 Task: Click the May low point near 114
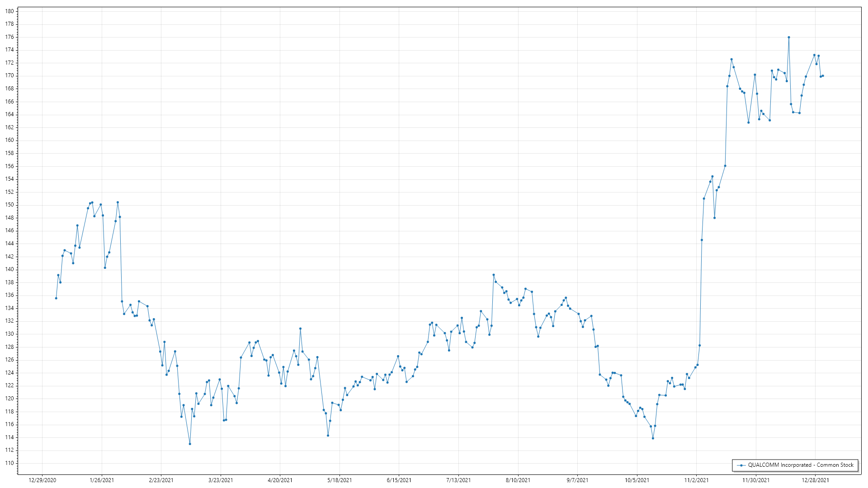pyautogui.click(x=328, y=436)
